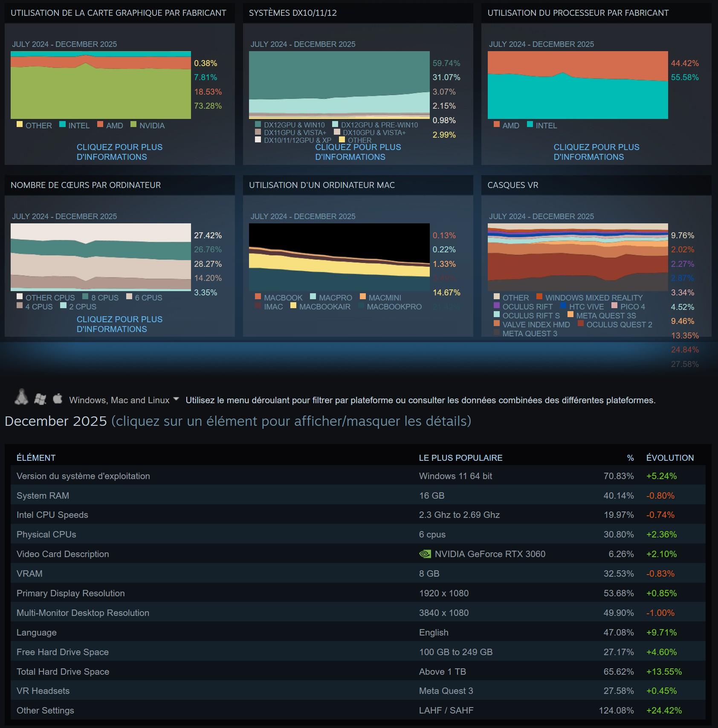Open GPU manufacturer details via CLIQUEZ POUR PLUS D'INFORMATIONS
Viewport: 718px width, 728px height.
(x=120, y=152)
